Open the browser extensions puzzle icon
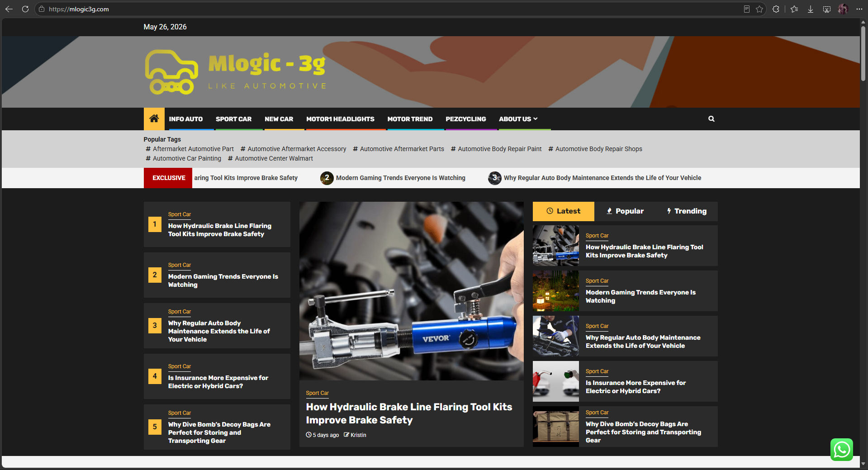Viewport: 868px width, 470px height. tap(776, 9)
